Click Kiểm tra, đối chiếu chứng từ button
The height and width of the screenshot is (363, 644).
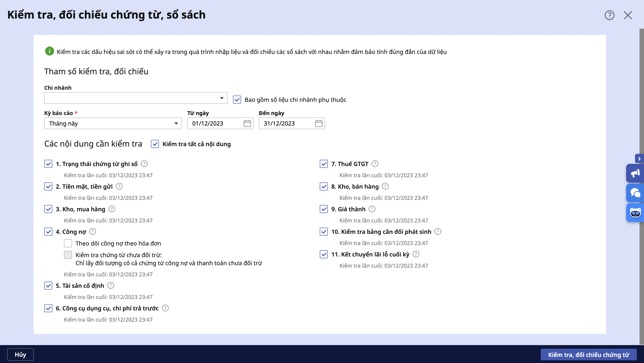pyautogui.click(x=589, y=354)
